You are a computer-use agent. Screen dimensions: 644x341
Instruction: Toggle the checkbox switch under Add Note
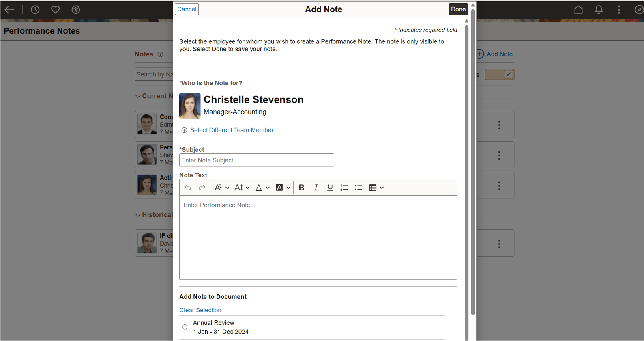[x=500, y=74]
